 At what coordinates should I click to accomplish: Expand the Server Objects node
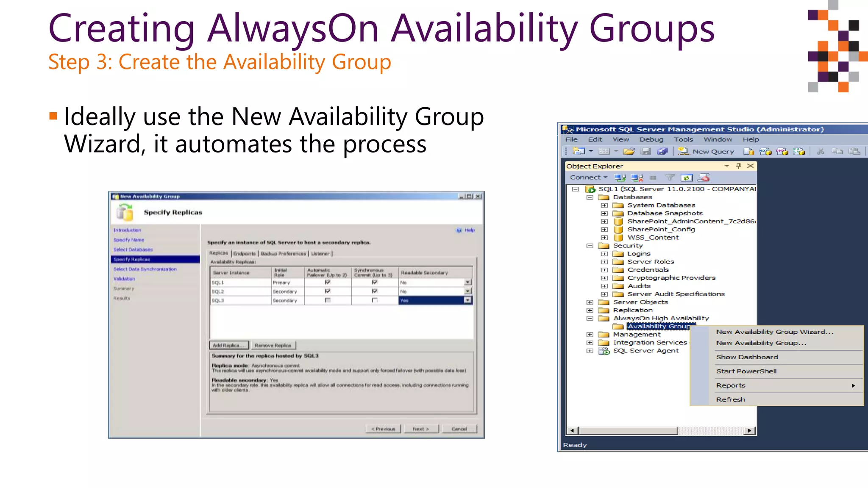coord(590,302)
